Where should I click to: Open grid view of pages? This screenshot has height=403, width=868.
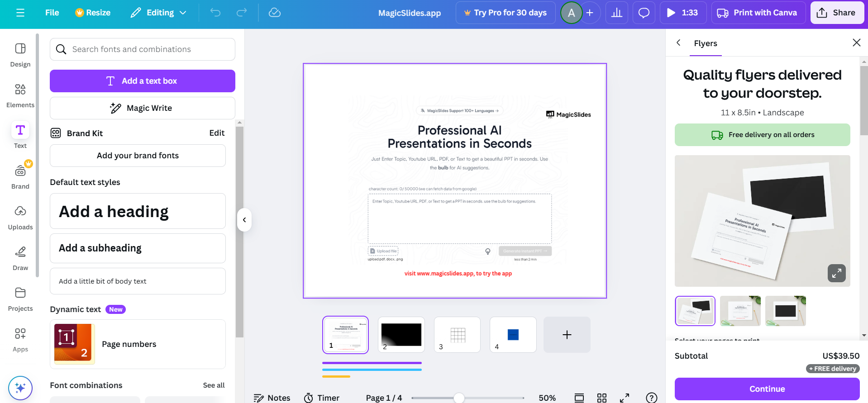click(x=602, y=398)
